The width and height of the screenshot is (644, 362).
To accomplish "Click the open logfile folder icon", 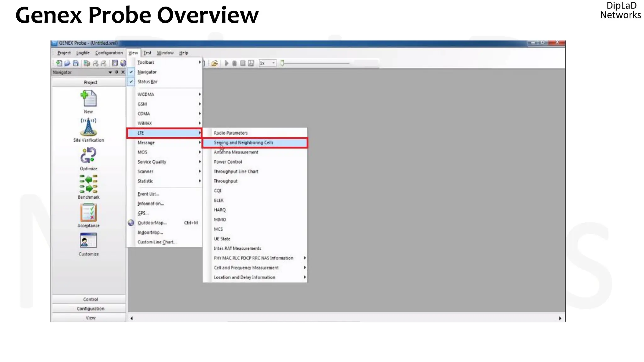I will tap(215, 63).
